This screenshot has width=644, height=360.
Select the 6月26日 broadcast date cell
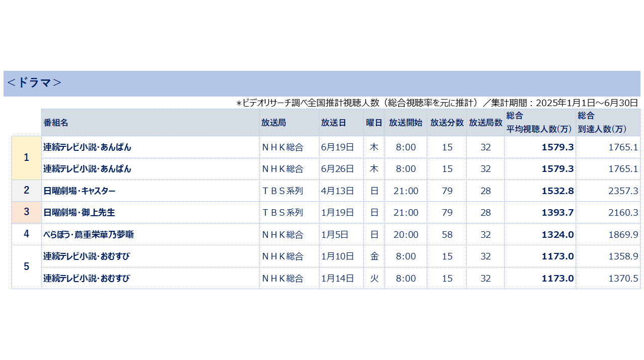[x=337, y=169]
